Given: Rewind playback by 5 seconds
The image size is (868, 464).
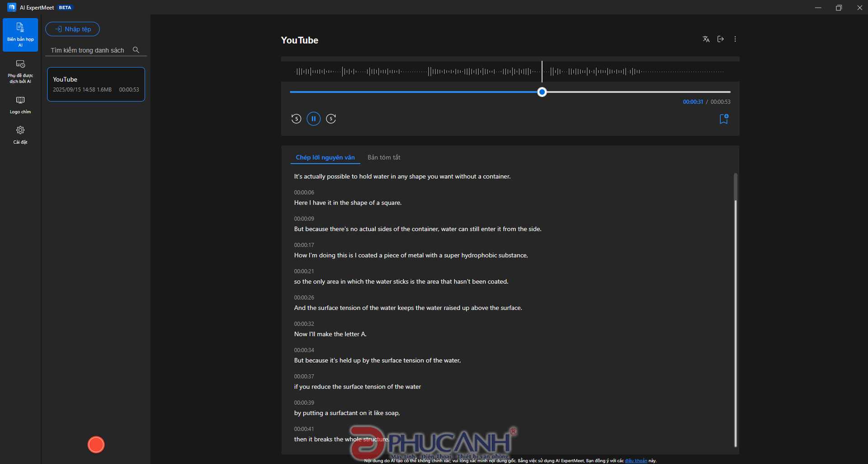Looking at the screenshot, I should coord(296,119).
